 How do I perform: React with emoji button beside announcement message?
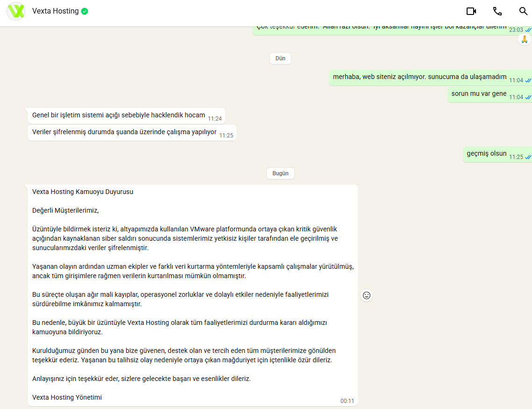(x=367, y=295)
